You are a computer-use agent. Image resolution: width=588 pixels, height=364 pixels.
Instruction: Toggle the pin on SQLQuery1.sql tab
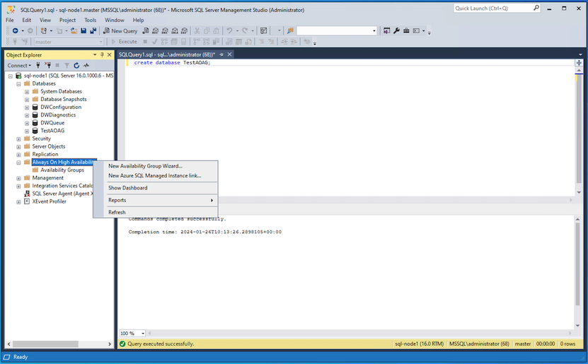(221, 54)
